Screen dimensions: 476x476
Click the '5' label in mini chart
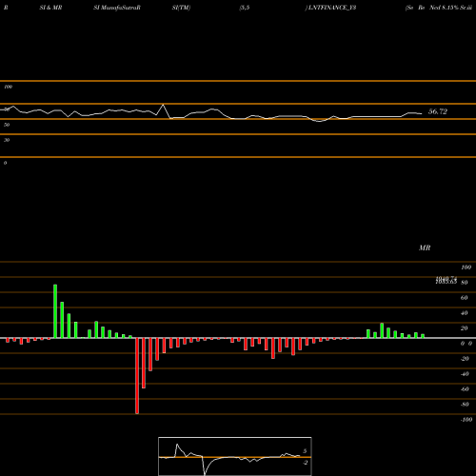click(305, 451)
